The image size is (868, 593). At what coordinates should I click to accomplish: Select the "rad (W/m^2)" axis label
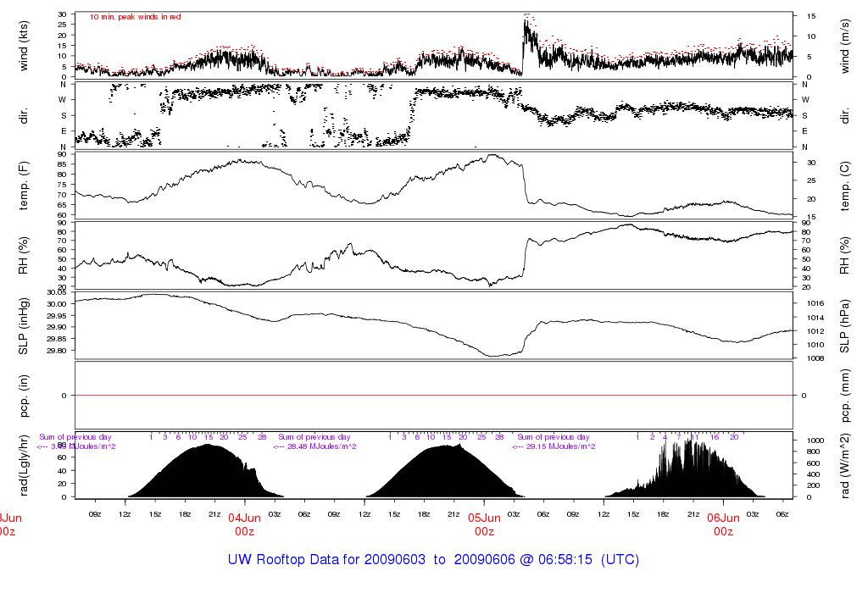click(845, 466)
